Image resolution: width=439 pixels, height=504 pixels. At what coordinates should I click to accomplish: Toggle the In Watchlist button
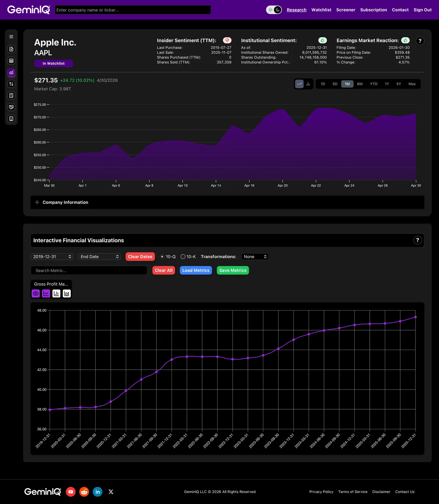[x=54, y=63]
